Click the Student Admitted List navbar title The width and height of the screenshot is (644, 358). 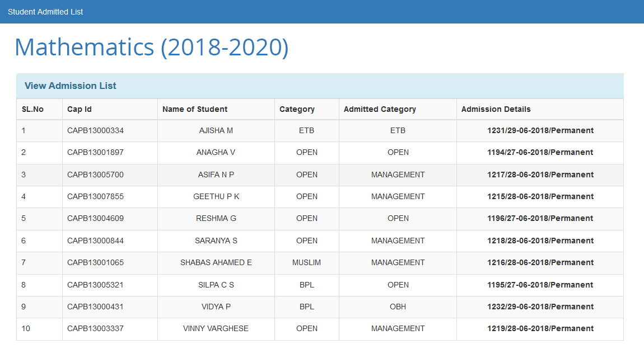(45, 12)
